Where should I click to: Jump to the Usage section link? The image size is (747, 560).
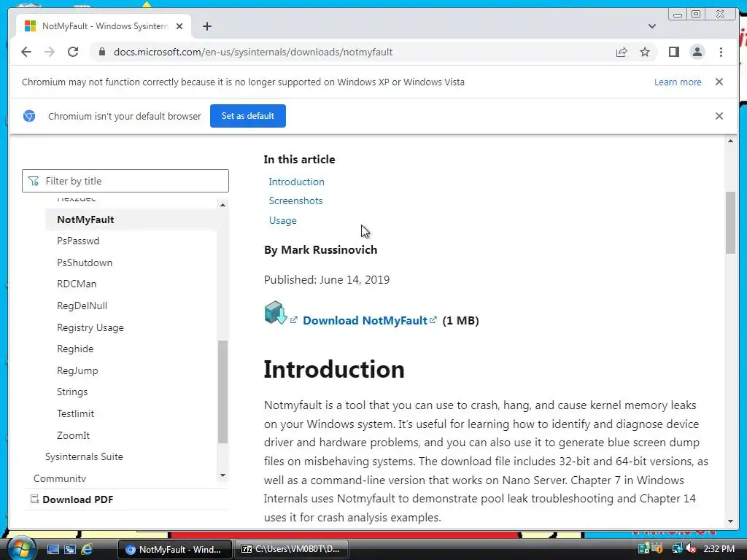pyautogui.click(x=282, y=220)
